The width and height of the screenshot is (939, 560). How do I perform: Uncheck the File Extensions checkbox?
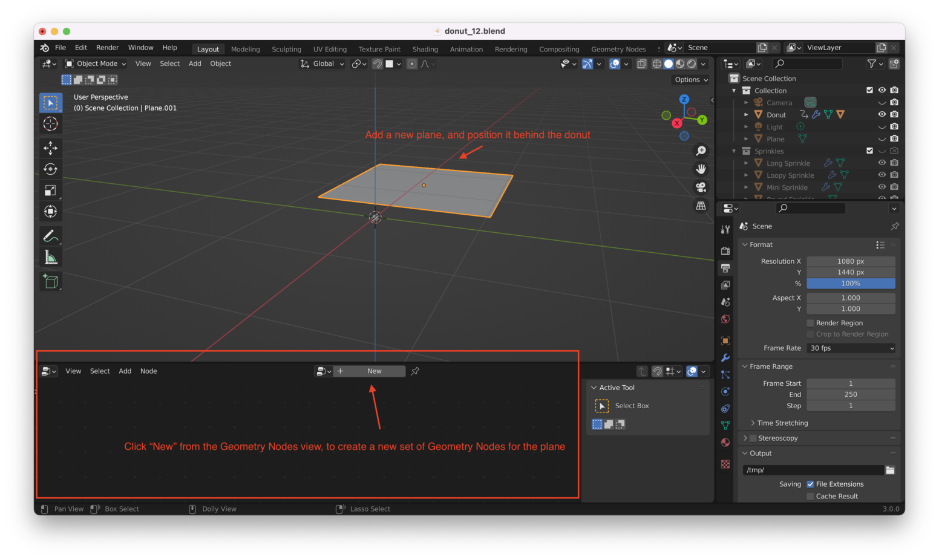click(810, 484)
